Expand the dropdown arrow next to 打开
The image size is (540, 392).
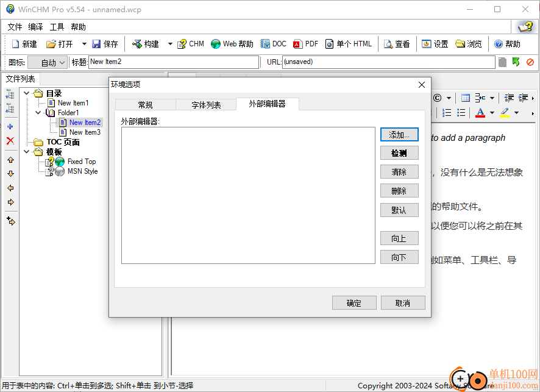point(84,44)
